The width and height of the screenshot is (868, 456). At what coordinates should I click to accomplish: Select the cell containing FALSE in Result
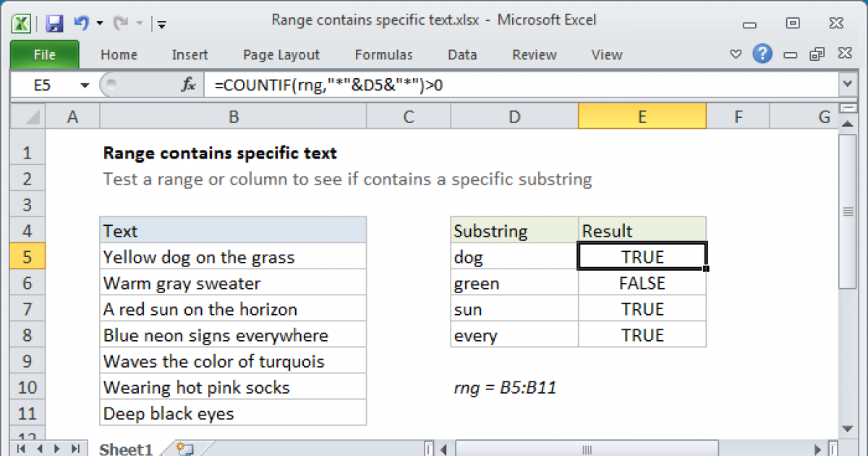(x=642, y=283)
